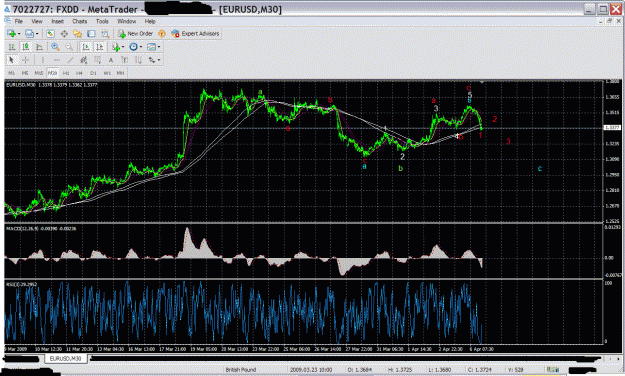This screenshot has width=625, height=376.
Task: Select the Vertical Line drawing tool
Action: 42,60
